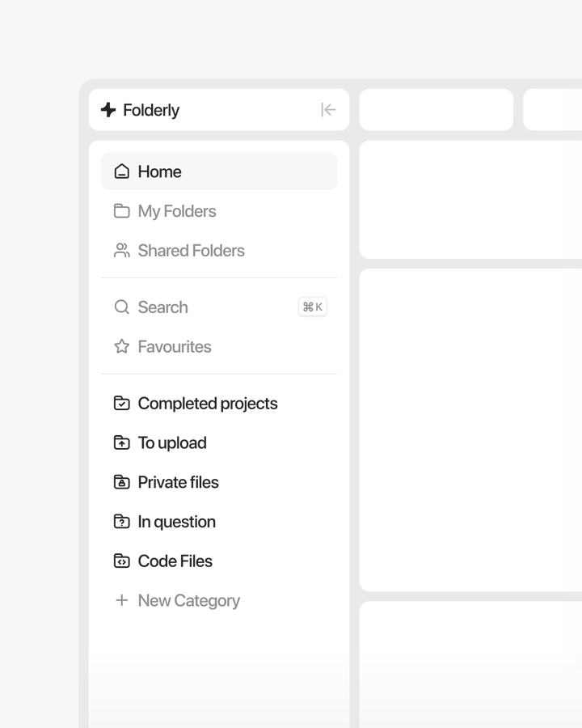This screenshot has height=728, width=582.
Task: Click the ⌘K shortcut badge
Action: (313, 307)
